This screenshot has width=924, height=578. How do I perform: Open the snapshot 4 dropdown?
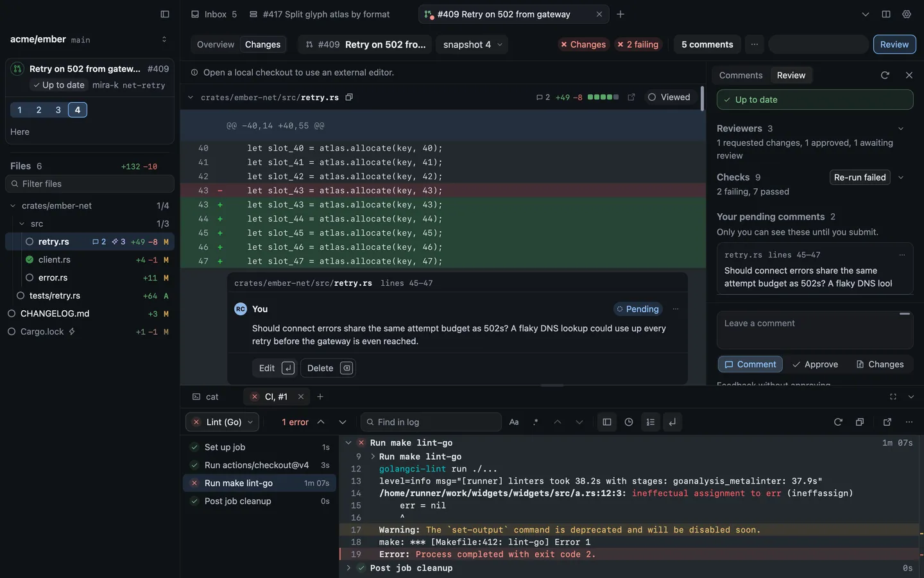tap(472, 44)
